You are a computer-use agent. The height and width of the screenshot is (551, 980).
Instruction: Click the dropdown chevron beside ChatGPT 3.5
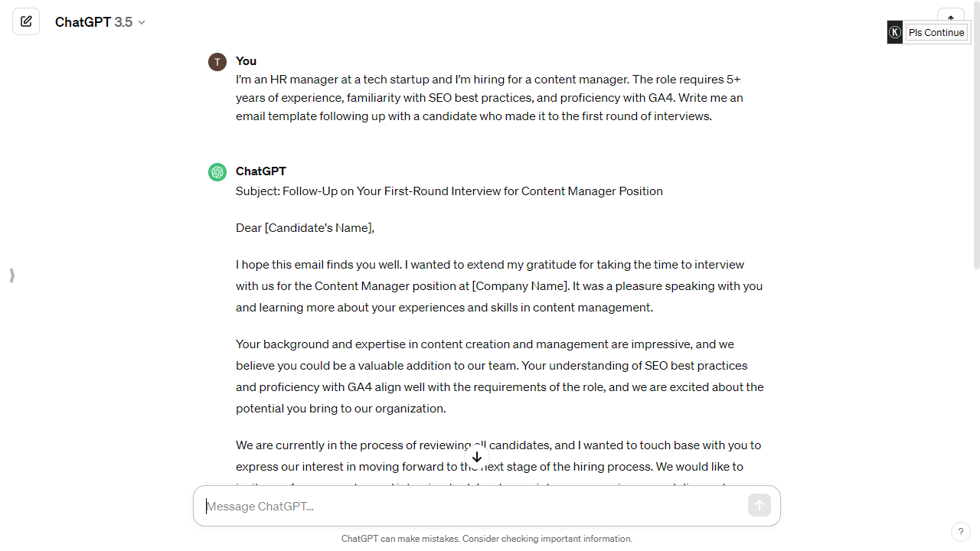pos(141,22)
